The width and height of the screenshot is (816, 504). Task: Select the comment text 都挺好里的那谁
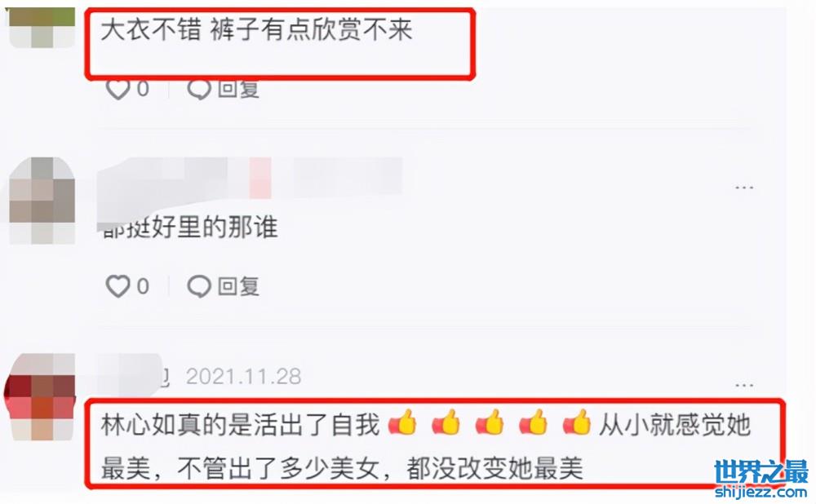189,228
